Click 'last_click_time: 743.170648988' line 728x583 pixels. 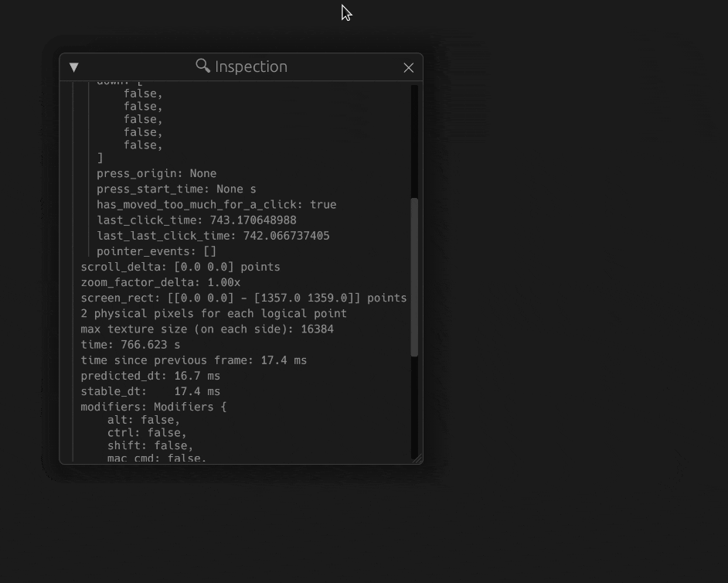(x=196, y=220)
